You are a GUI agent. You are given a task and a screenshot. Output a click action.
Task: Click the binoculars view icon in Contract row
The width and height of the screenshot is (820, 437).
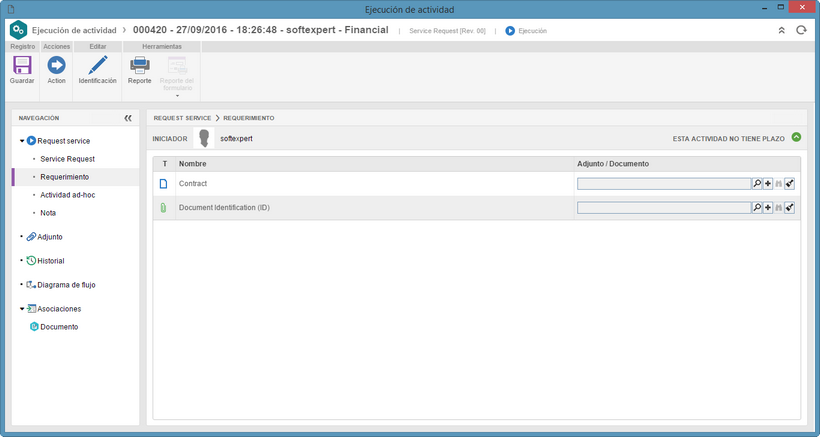pos(779,184)
